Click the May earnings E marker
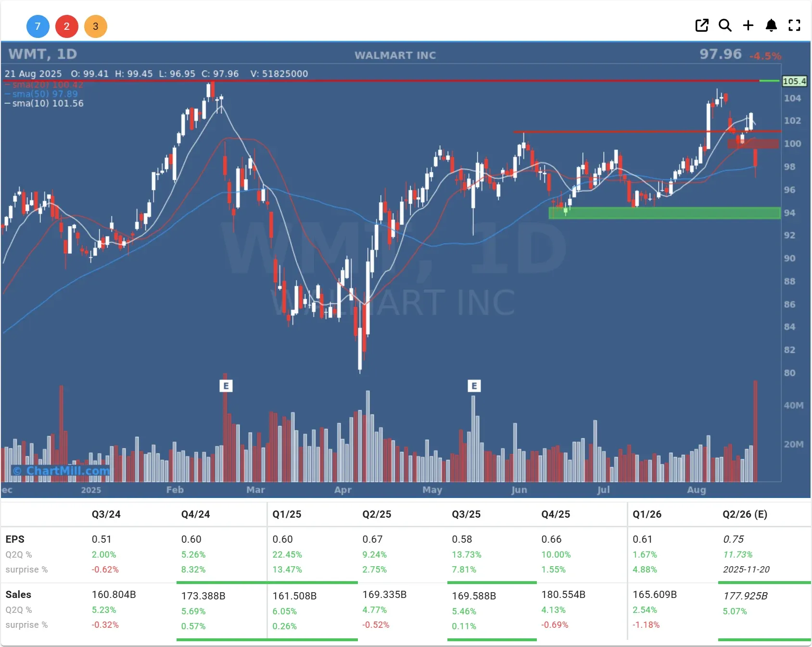This screenshot has height=647, width=812. click(x=474, y=386)
